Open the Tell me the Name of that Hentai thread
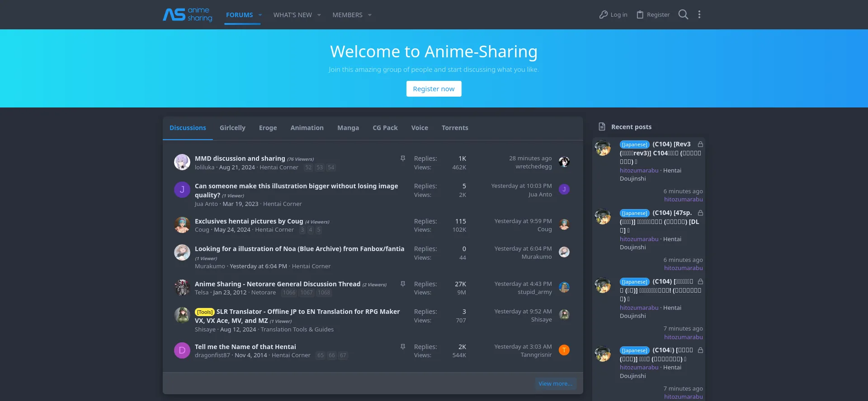Viewport: 868px width, 401px height. 245,347
